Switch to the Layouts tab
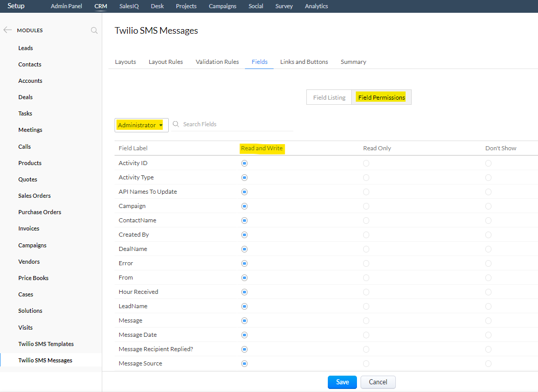The image size is (538, 392). pyautogui.click(x=125, y=62)
